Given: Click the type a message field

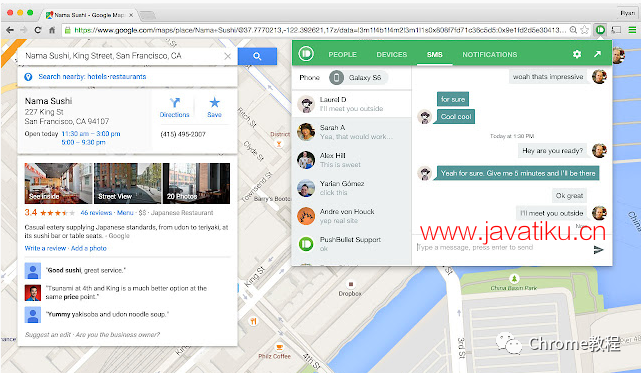Looking at the screenshot, I should [503, 247].
